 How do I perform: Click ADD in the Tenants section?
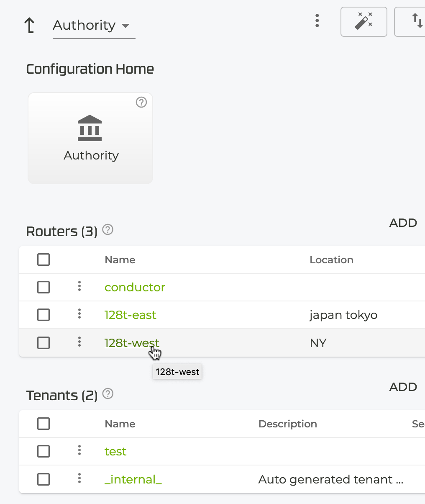click(403, 387)
